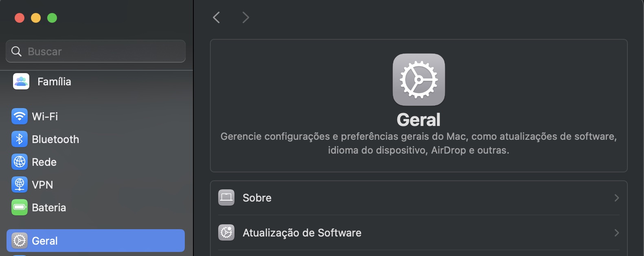The width and height of the screenshot is (644, 256).
Task: Open Família via its people icon
Action: [x=20, y=81]
